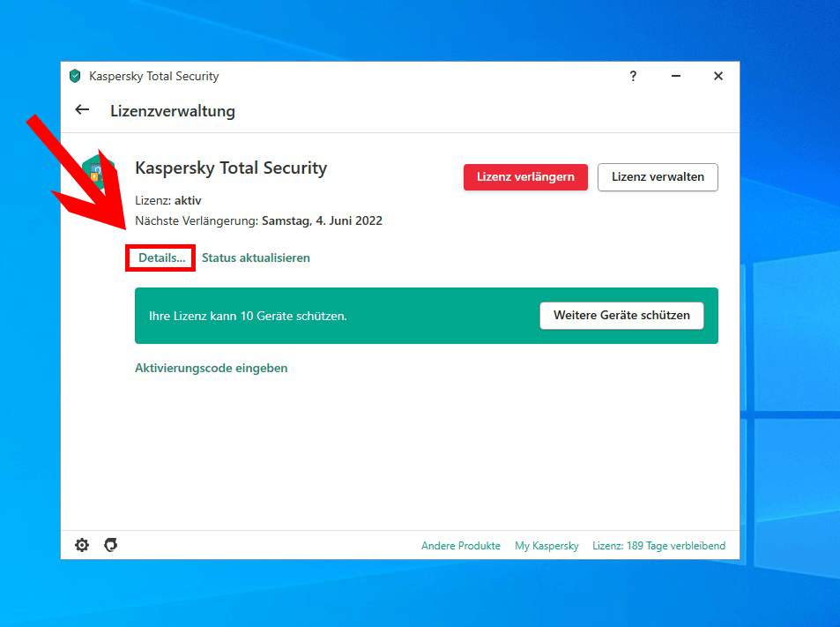Click the back arrow to leave Lizenzverwaltung

(x=82, y=109)
